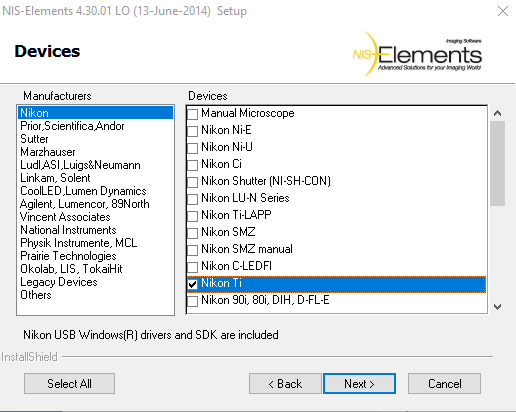Select the Nikon Ti device label
516x412 pixels.
point(221,283)
